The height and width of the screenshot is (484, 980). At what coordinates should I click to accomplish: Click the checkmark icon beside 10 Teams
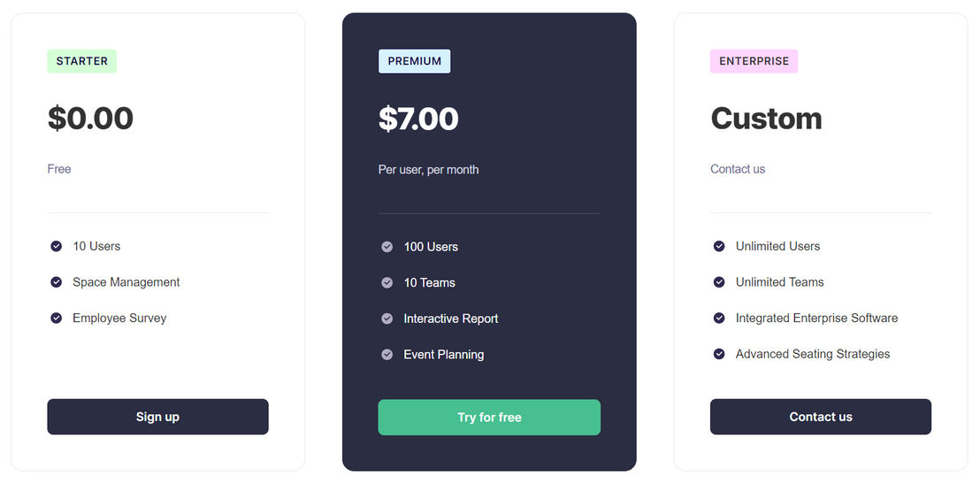(387, 282)
